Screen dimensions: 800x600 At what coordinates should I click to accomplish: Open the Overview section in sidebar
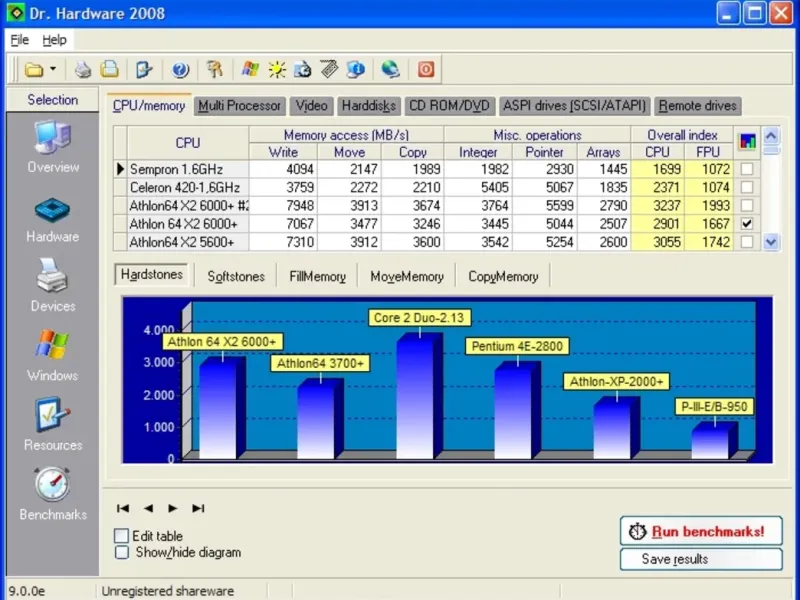click(x=53, y=147)
